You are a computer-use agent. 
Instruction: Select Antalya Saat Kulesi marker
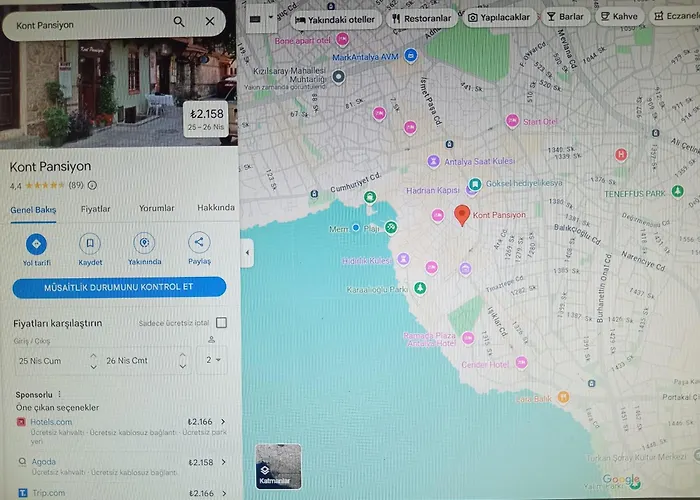(433, 161)
